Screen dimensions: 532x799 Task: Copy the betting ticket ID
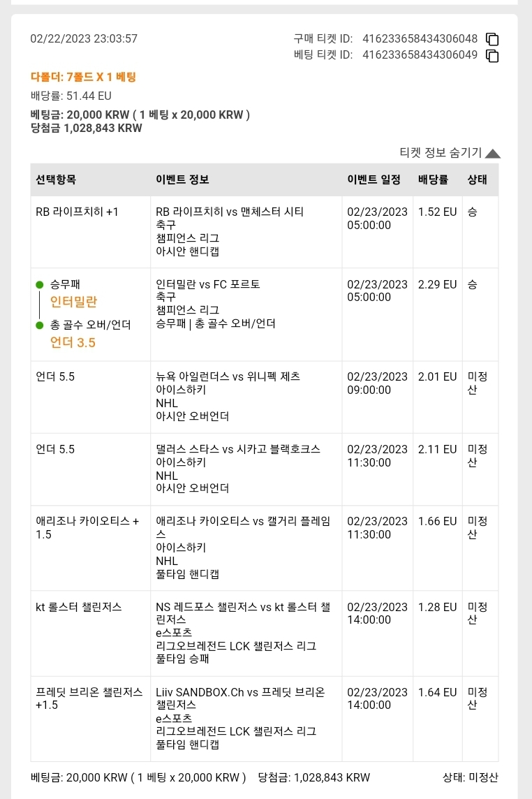pos(492,56)
